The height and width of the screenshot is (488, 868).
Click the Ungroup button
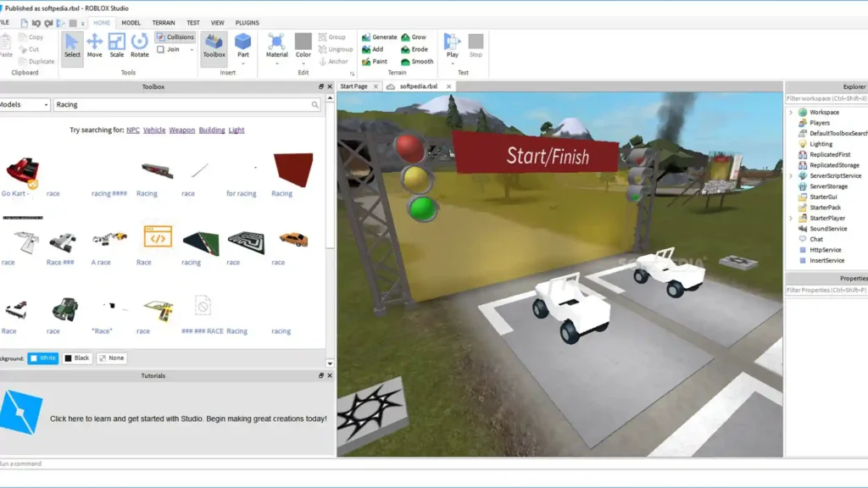click(x=336, y=49)
